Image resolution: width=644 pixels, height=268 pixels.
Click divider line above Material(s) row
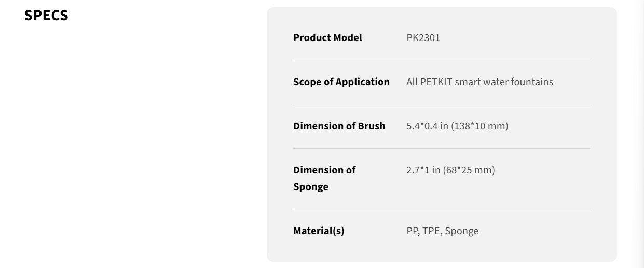coord(442,209)
